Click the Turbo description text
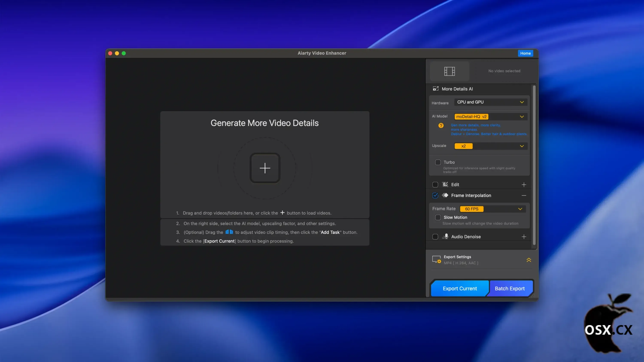This screenshot has height=362, width=644. tap(479, 170)
